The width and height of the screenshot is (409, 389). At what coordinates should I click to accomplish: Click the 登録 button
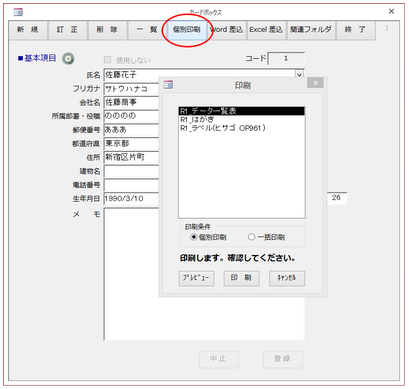[x=282, y=359]
